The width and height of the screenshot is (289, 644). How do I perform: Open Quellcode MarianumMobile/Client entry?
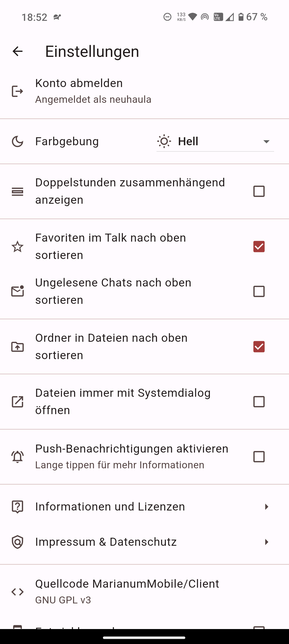[x=127, y=591]
